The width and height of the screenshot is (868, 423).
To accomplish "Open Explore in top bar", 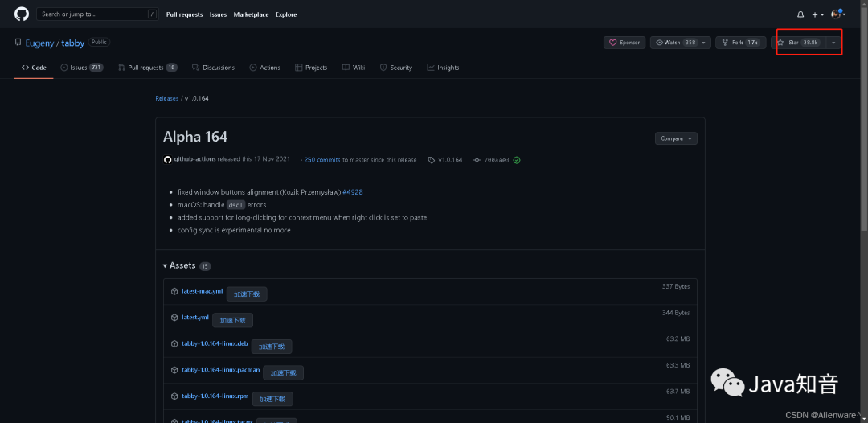I will pyautogui.click(x=286, y=15).
